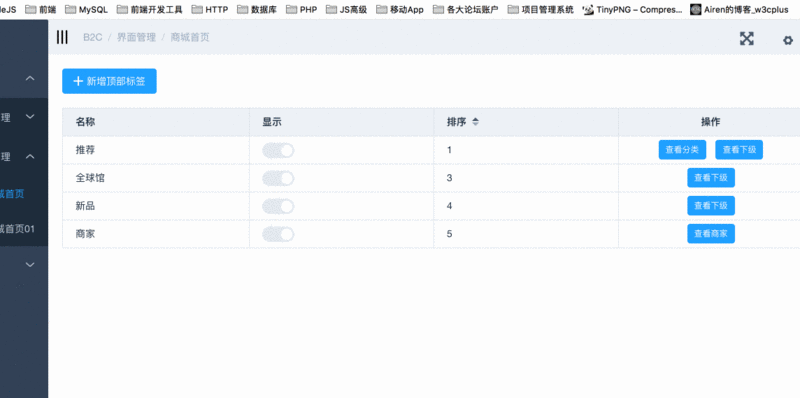Click 查看下级 for the 新品 row
This screenshot has height=398, width=800.
tap(711, 206)
